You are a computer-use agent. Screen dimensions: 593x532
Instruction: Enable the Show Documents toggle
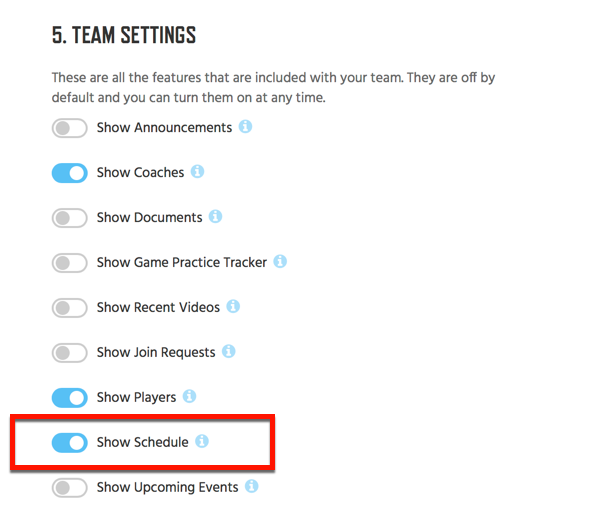pyautogui.click(x=70, y=218)
